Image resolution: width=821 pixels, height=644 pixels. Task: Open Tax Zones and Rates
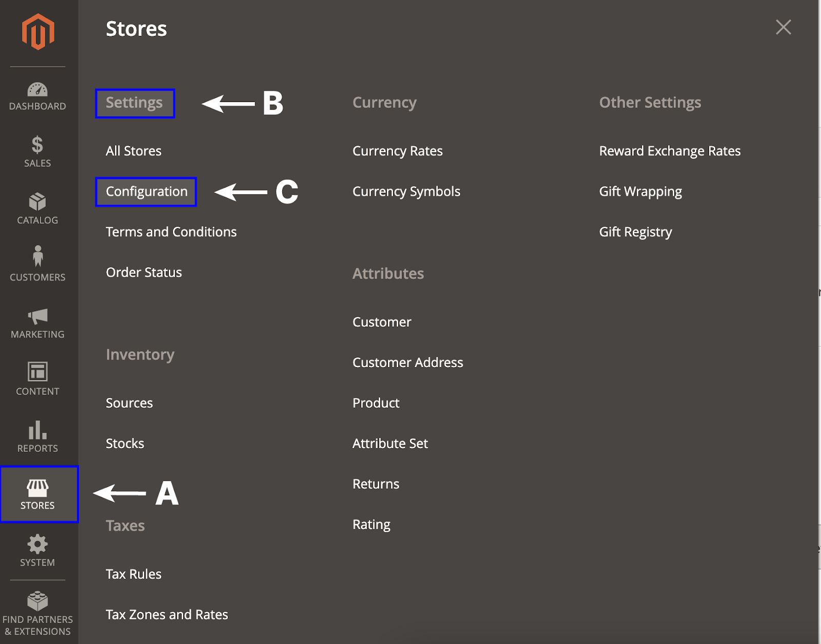point(167,615)
